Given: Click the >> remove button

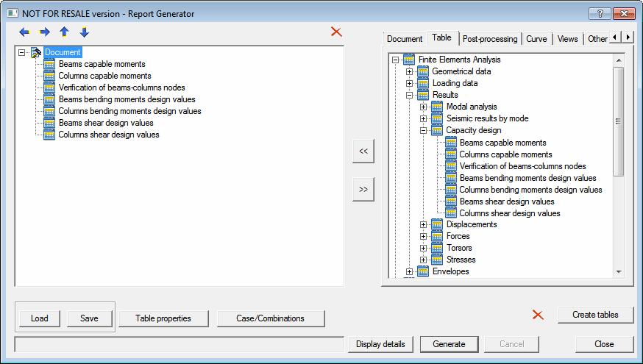Looking at the screenshot, I should (x=363, y=190).
